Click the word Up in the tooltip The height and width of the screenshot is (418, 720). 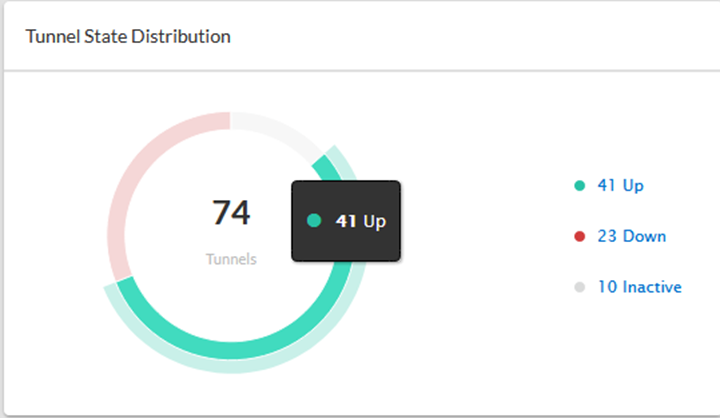[x=374, y=221]
